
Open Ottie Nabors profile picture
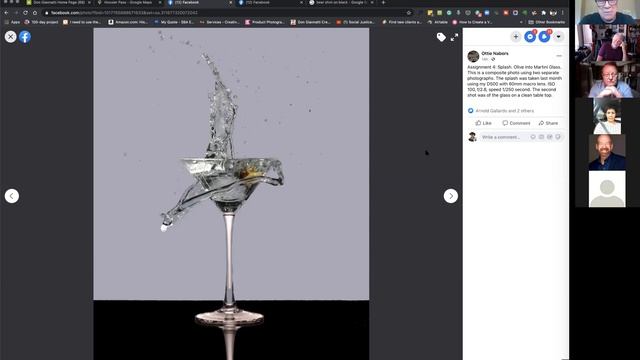click(x=473, y=56)
